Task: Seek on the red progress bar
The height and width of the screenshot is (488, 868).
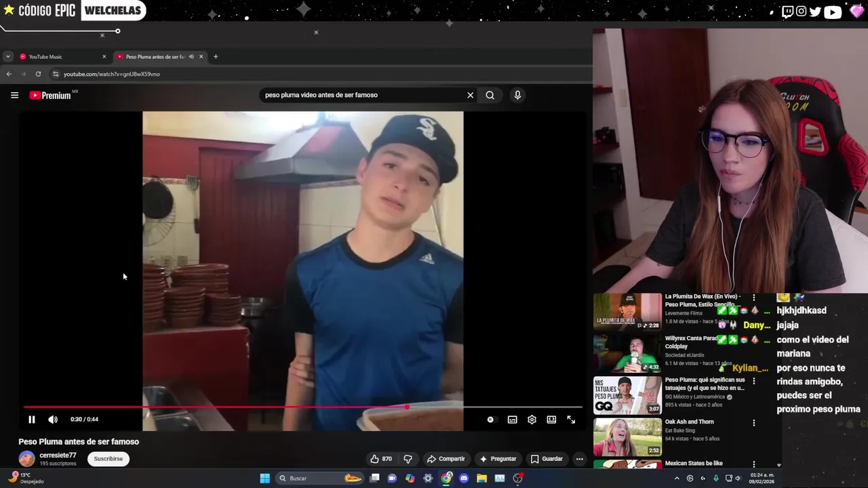Action: click(302, 407)
